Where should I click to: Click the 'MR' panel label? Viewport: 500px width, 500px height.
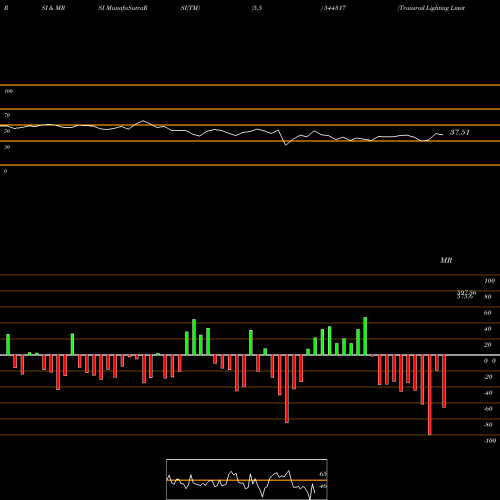pos(446,260)
